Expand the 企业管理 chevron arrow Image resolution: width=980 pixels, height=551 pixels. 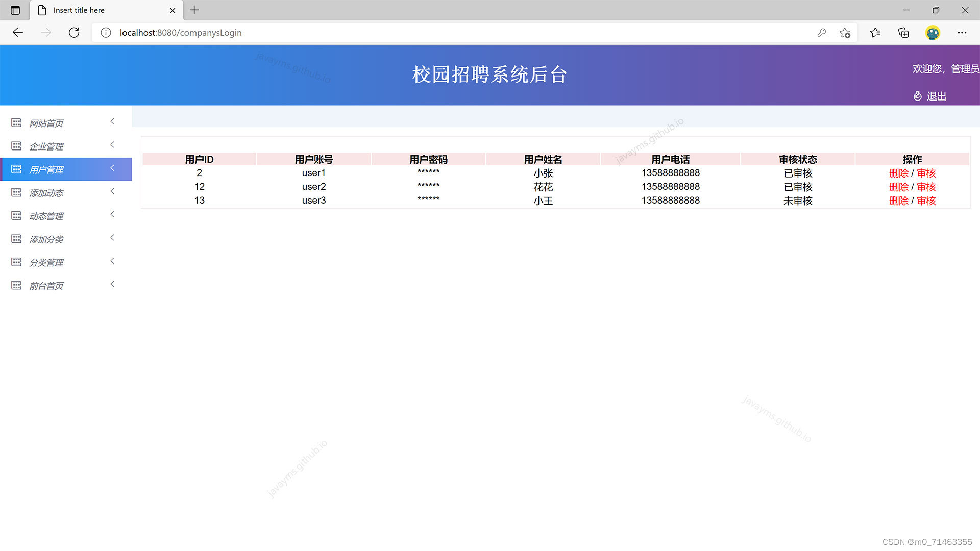click(x=112, y=145)
